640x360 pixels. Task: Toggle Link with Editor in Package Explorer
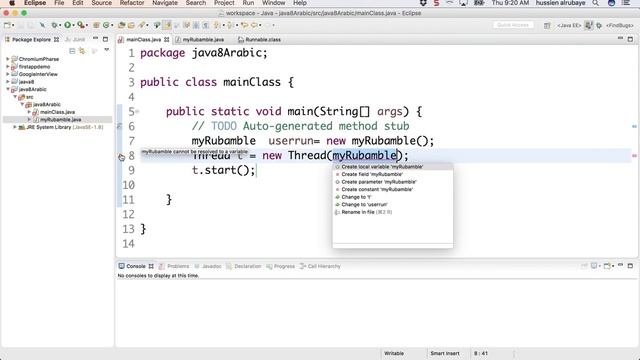[x=82, y=51]
